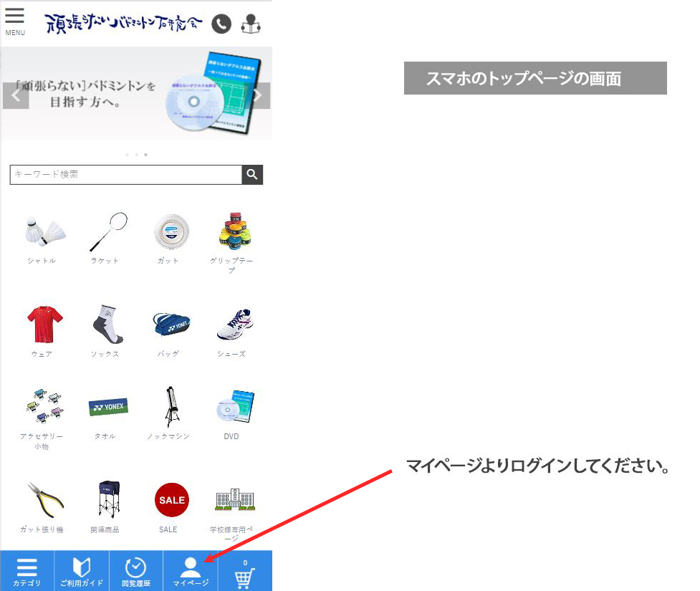The image size is (700, 591).
Task: Open マイページ in the bottom bar
Action: pos(191,571)
